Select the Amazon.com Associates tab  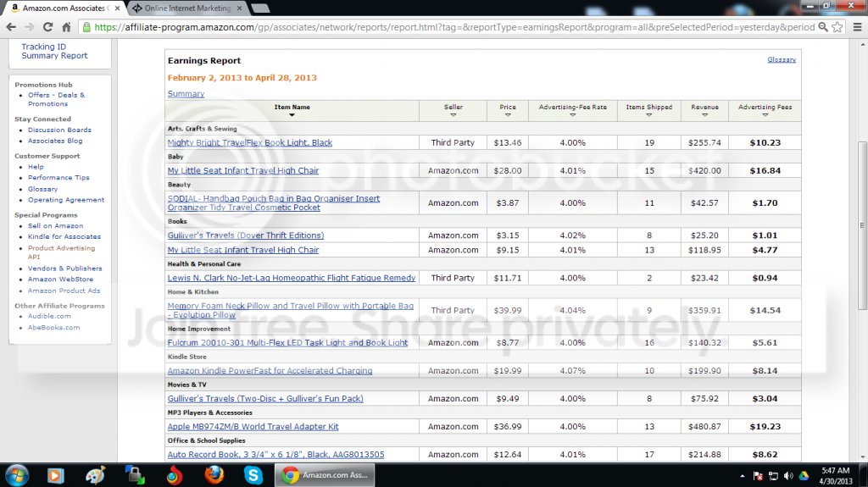pyautogui.click(x=62, y=8)
